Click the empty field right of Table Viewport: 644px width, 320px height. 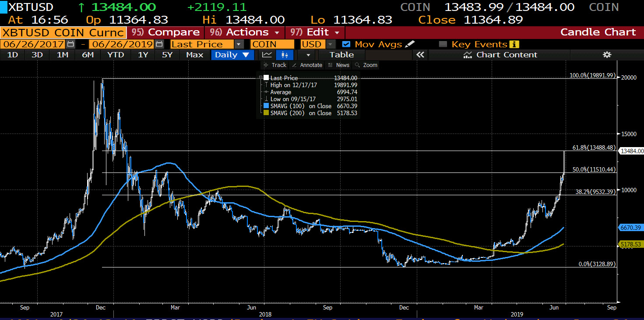389,55
